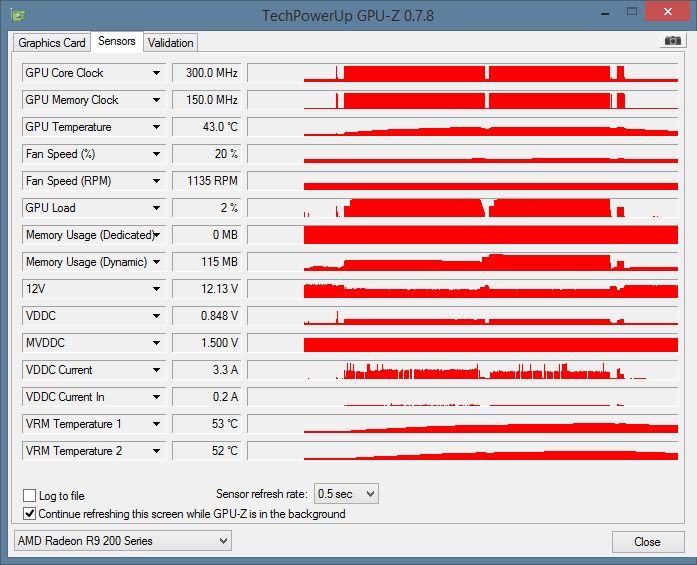Enable the Log to file checkbox
This screenshot has height=565, width=697.
click(29, 495)
